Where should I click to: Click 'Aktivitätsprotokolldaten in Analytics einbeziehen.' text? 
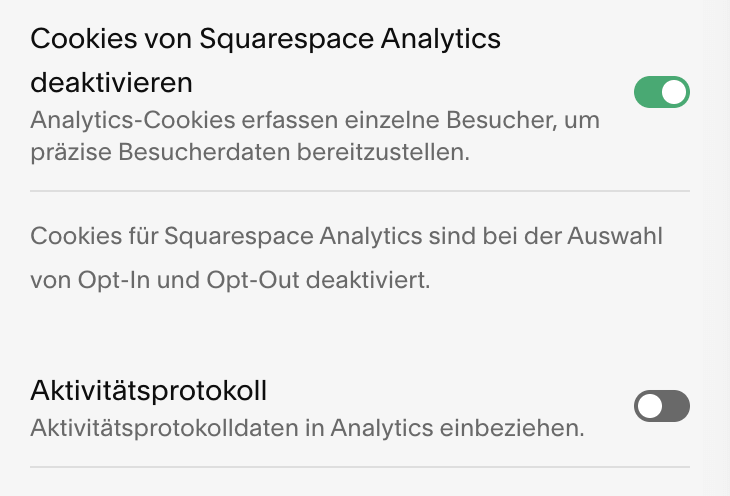307,429
